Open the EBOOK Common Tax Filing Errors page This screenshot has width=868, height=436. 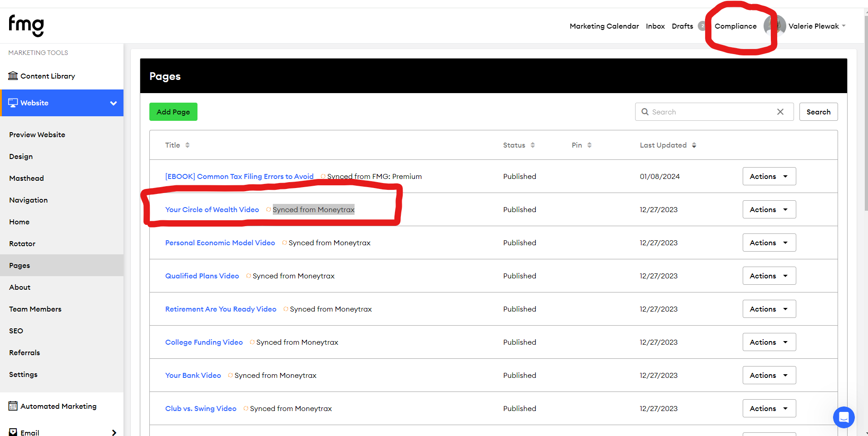point(239,176)
